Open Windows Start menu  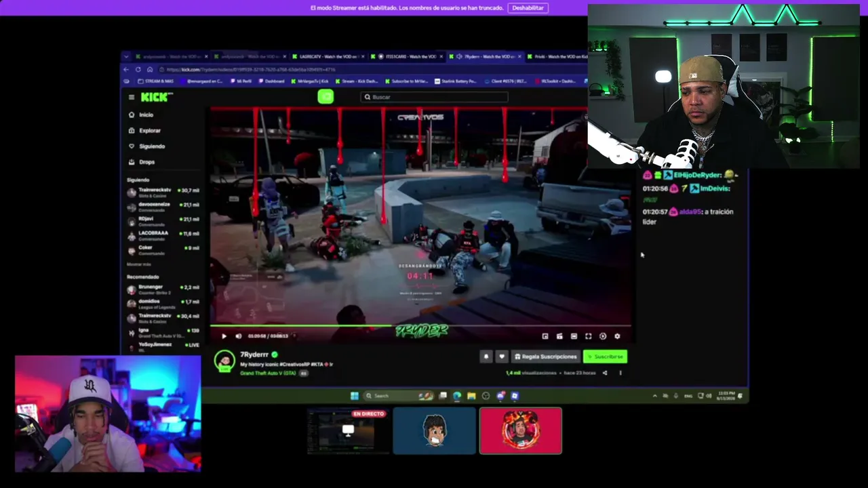(x=354, y=396)
